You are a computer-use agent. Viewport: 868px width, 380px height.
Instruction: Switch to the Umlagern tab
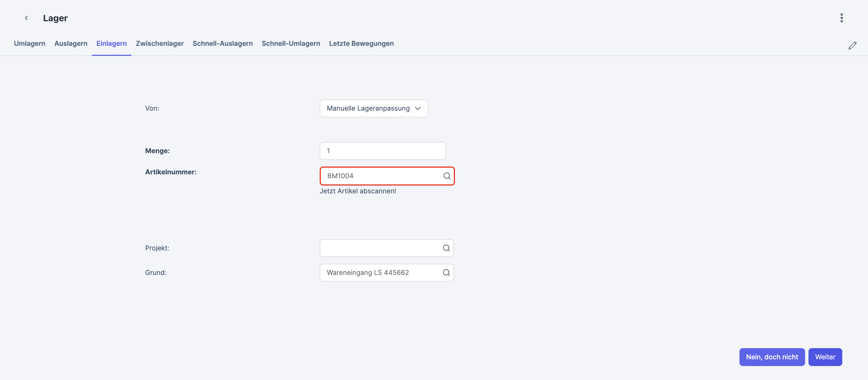30,44
